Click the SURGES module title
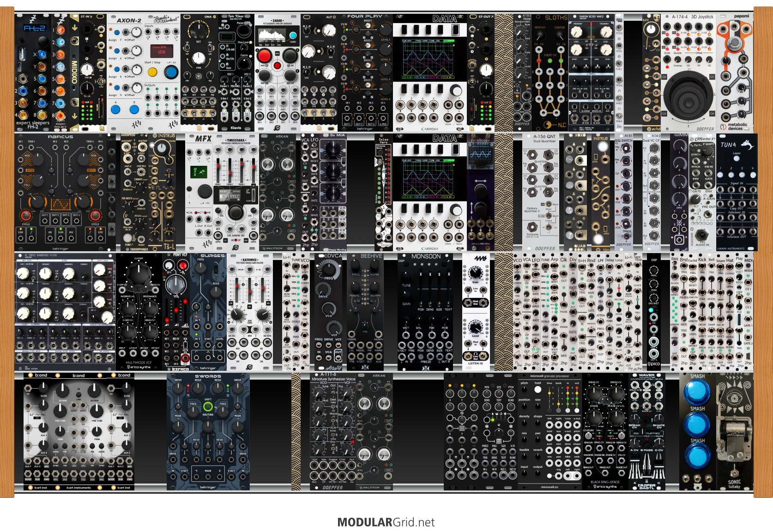 pos(212,255)
